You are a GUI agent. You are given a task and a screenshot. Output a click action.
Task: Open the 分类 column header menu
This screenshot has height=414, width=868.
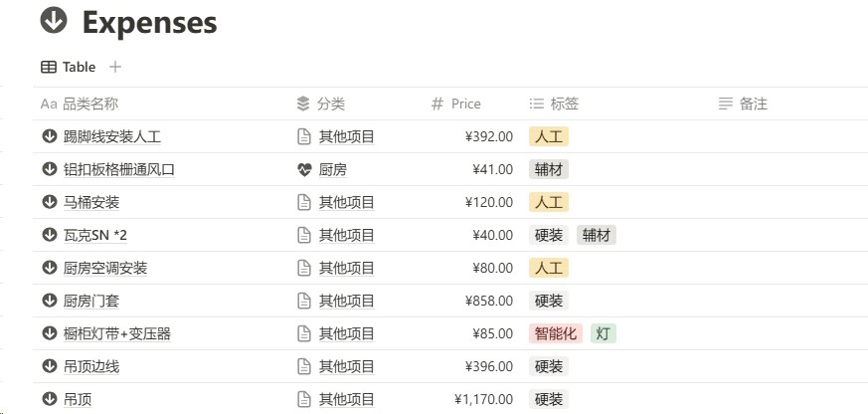(x=330, y=103)
